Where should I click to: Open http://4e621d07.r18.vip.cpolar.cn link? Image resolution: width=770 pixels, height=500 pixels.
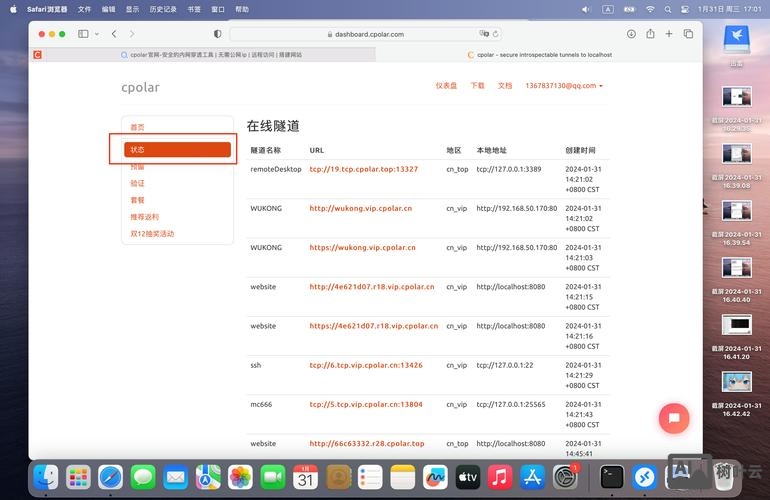click(372, 287)
